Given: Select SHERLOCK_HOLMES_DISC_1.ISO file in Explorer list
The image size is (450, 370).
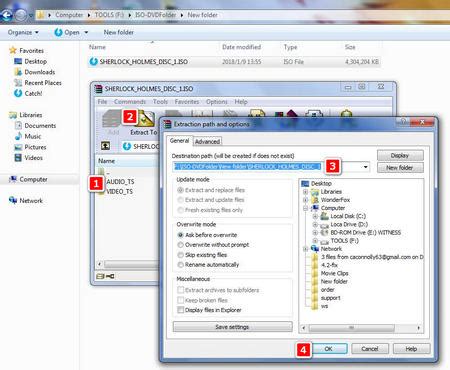Looking at the screenshot, I should click(x=234, y=62).
